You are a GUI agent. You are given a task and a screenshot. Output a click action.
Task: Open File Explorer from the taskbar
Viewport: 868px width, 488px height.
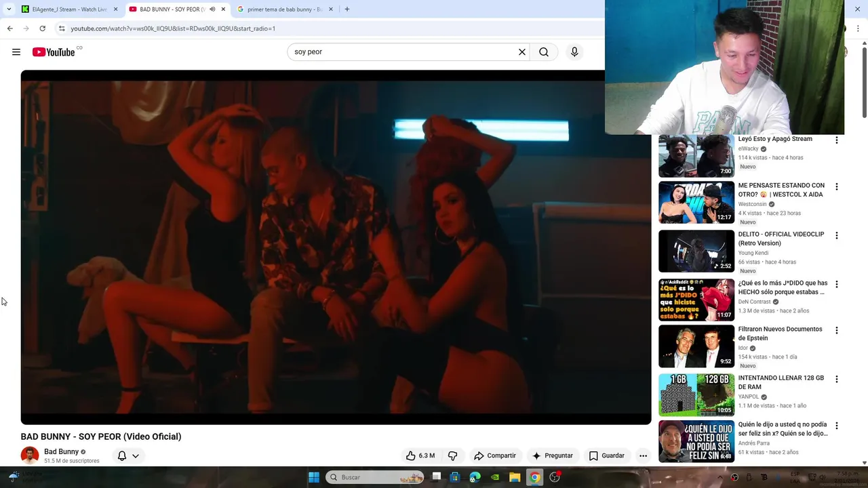click(x=515, y=477)
